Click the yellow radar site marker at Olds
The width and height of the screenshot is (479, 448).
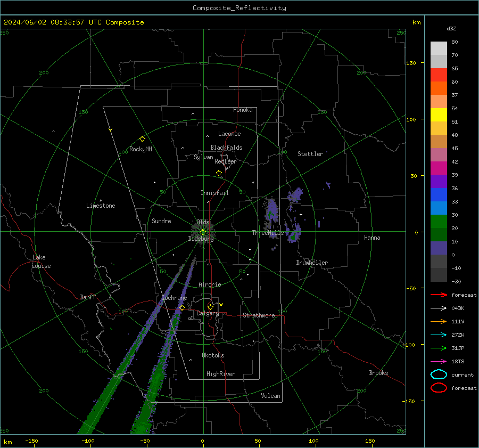203,232
